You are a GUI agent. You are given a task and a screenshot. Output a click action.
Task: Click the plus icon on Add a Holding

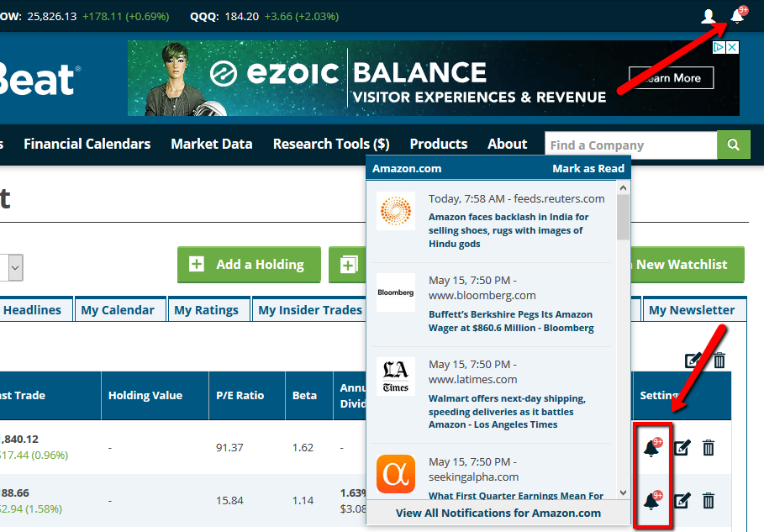tap(197, 264)
